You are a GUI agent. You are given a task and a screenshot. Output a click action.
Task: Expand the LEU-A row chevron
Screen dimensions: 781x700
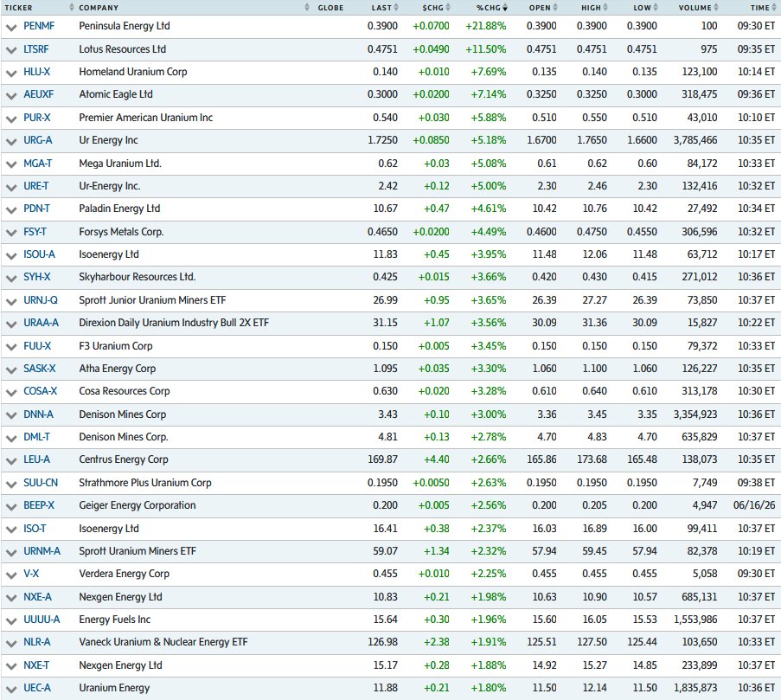click(x=11, y=461)
